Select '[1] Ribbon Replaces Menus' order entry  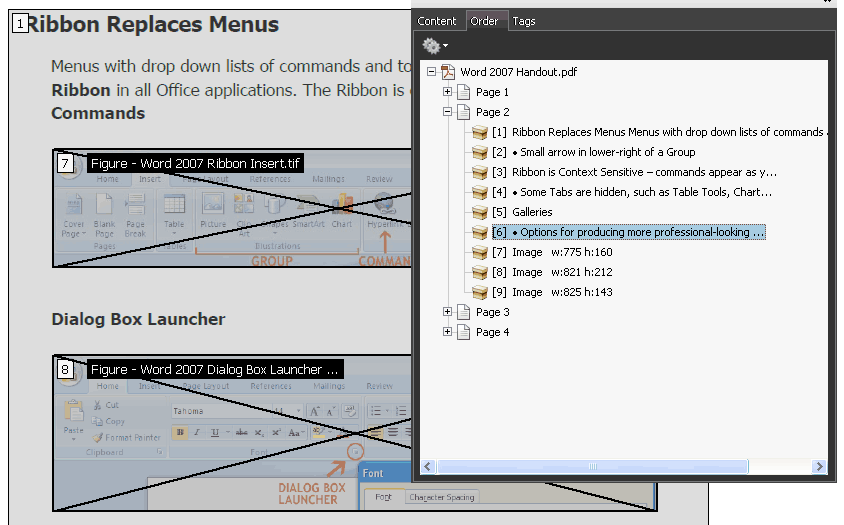tap(659, 132)
